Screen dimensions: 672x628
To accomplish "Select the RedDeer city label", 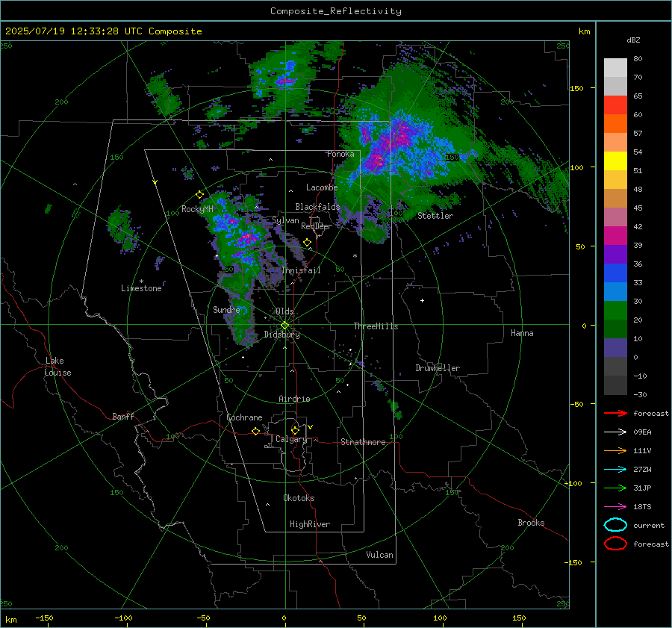I will click(317, 226).
